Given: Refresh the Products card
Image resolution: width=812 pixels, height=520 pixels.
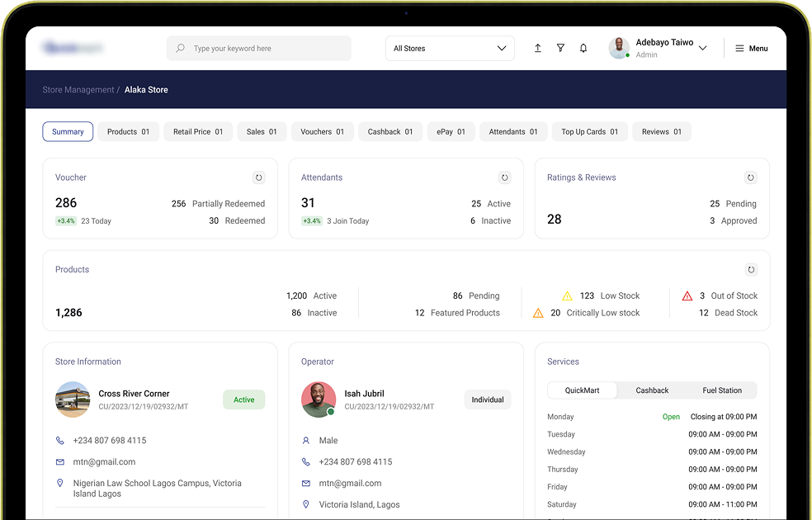Looking at the screenshot, I should 751,270.
